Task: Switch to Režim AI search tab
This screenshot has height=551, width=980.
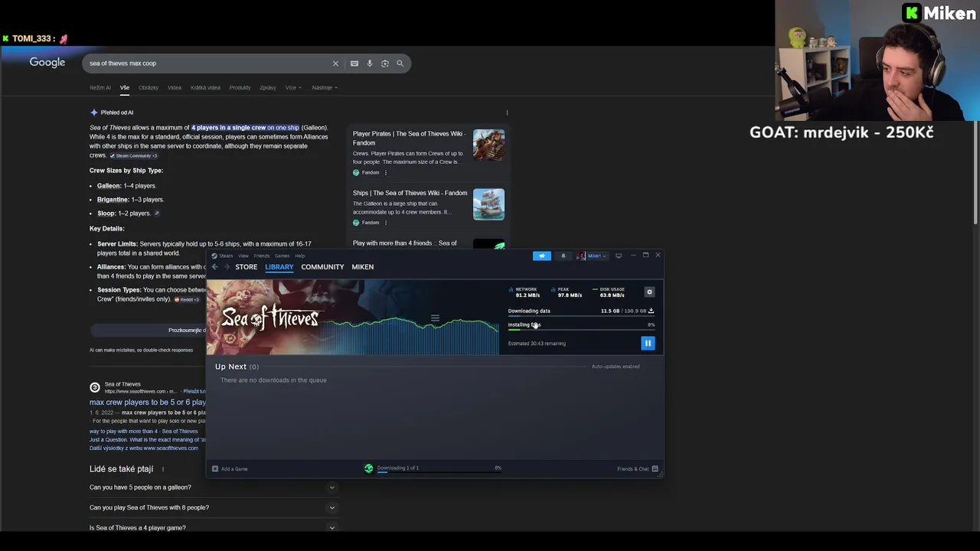Action: [100, 88]
